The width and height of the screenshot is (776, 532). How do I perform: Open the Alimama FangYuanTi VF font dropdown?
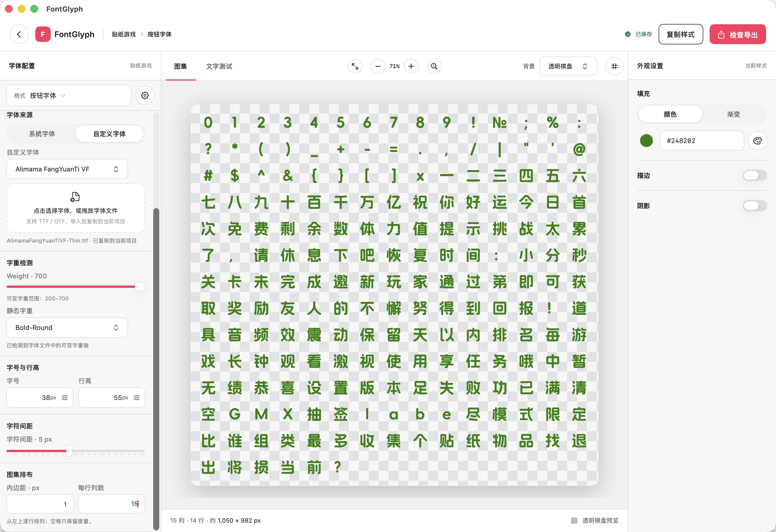(x=67, y=169)
